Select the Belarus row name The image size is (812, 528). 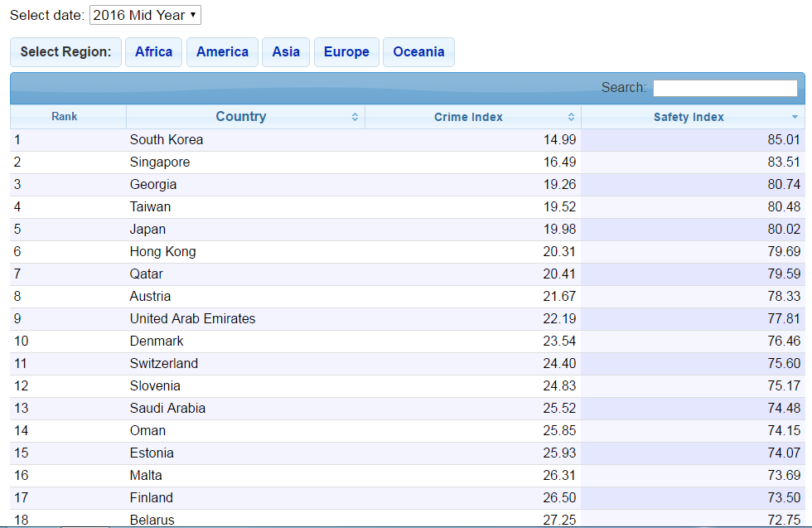click(152, 520)
